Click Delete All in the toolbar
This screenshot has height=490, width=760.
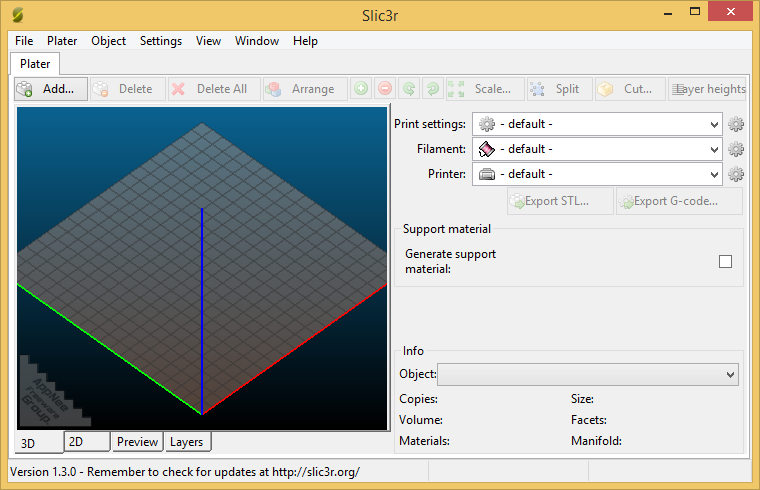click(214, 89)
